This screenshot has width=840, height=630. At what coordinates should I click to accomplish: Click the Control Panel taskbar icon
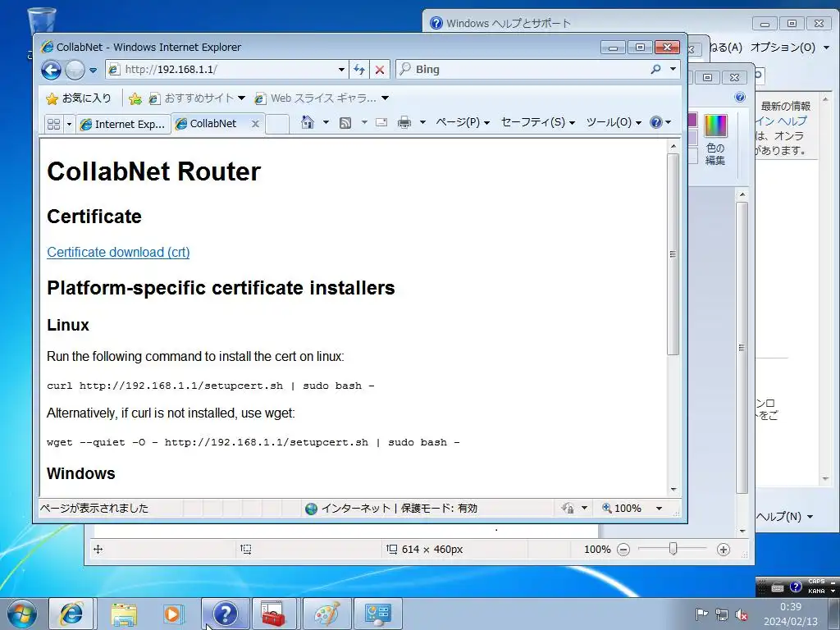[377, 614]
